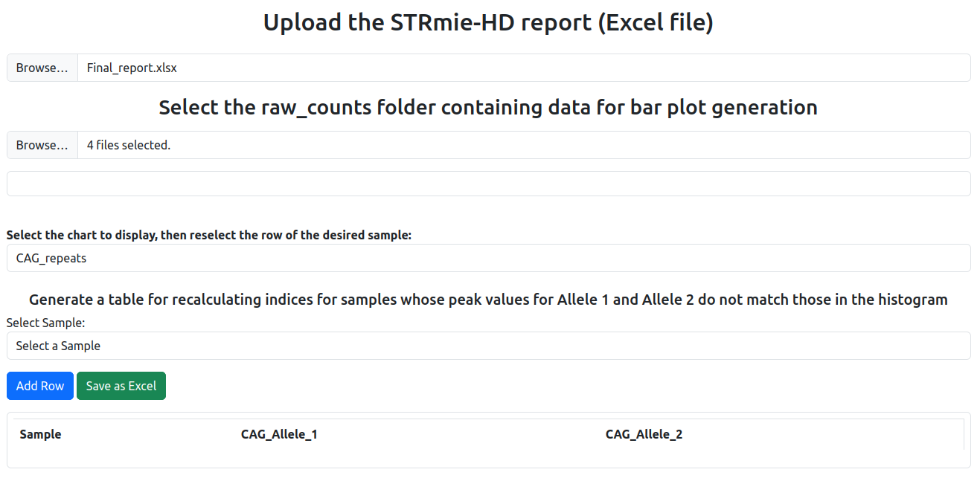Click the 'Select Sample:' label
Image resolution: width=980 pixels, height=478 pixels.
[45, 323]
